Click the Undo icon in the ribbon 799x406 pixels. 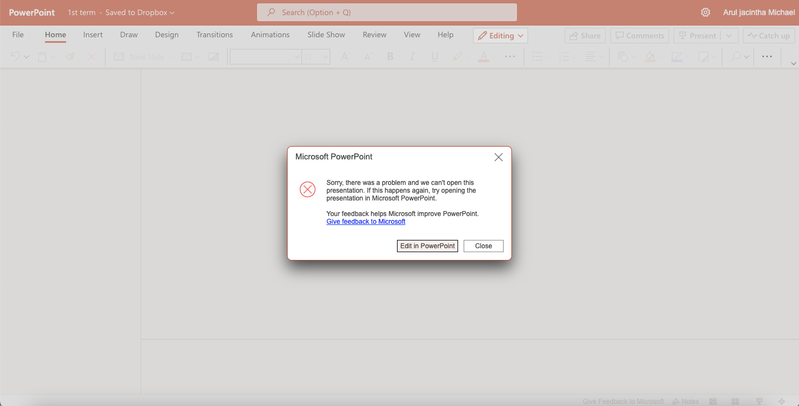click(x=15, y=57)
